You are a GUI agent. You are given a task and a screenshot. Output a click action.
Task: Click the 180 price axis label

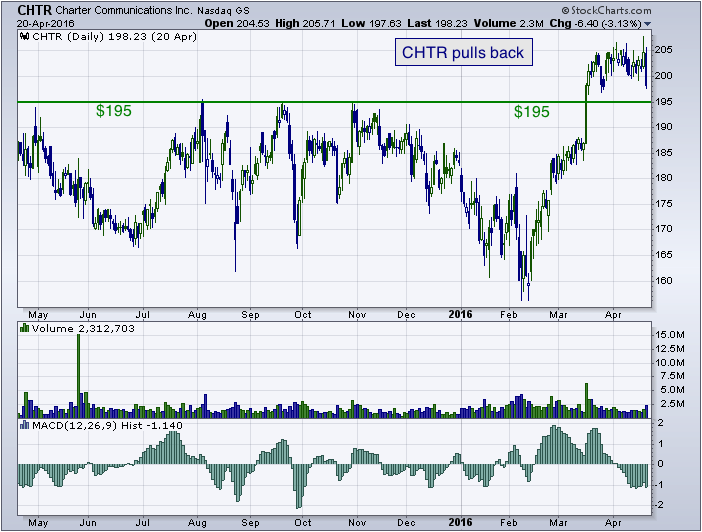click(x=663, y=178)
